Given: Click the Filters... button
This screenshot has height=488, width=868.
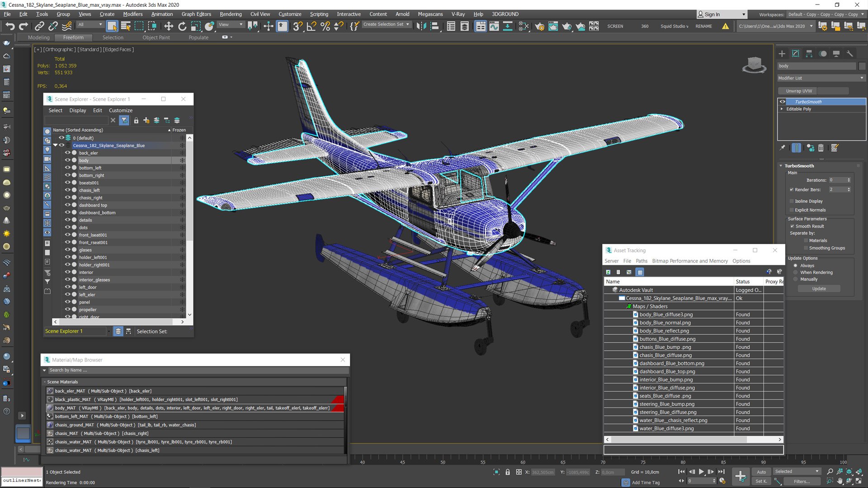Looking at the screenshot, I should pyautogui.click(x=802, y=482).
